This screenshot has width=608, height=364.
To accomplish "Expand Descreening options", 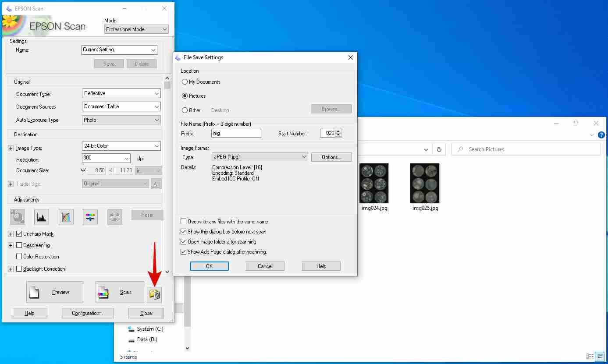I will click(11, 245).
